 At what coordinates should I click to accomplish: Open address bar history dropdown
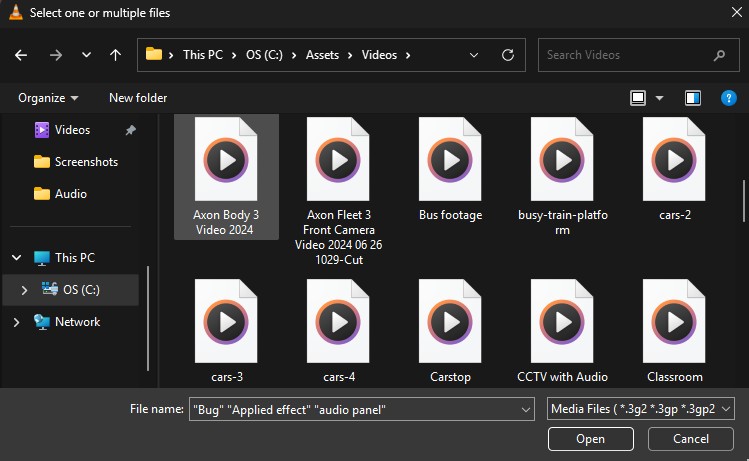point(474,55)
